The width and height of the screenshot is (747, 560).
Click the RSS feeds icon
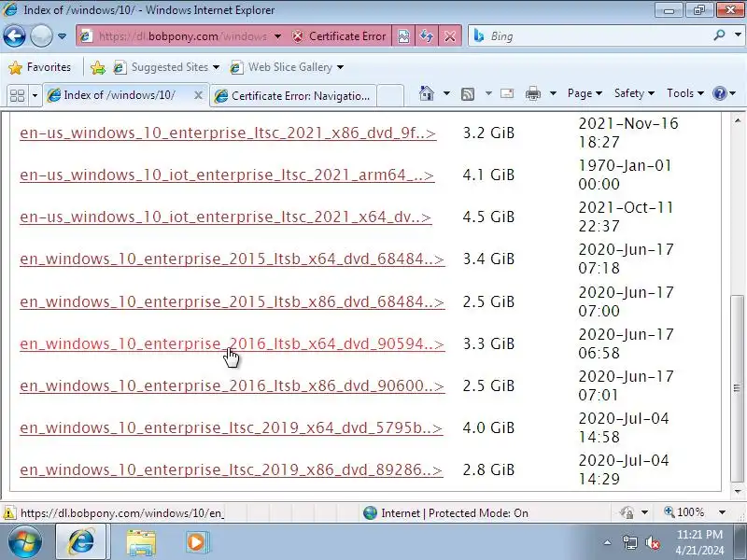tap(468, 94)
